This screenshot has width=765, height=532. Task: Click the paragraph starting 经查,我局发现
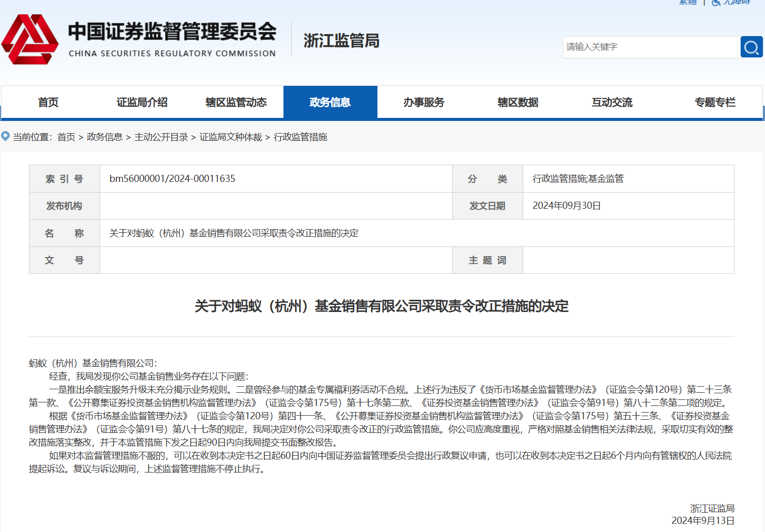[x=149, y=377]
